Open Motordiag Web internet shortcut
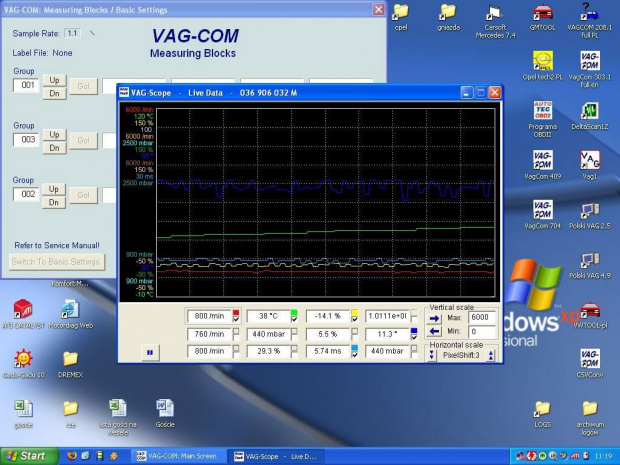The height and width of the screenshot is (465, 620). (x=70, y=314)
